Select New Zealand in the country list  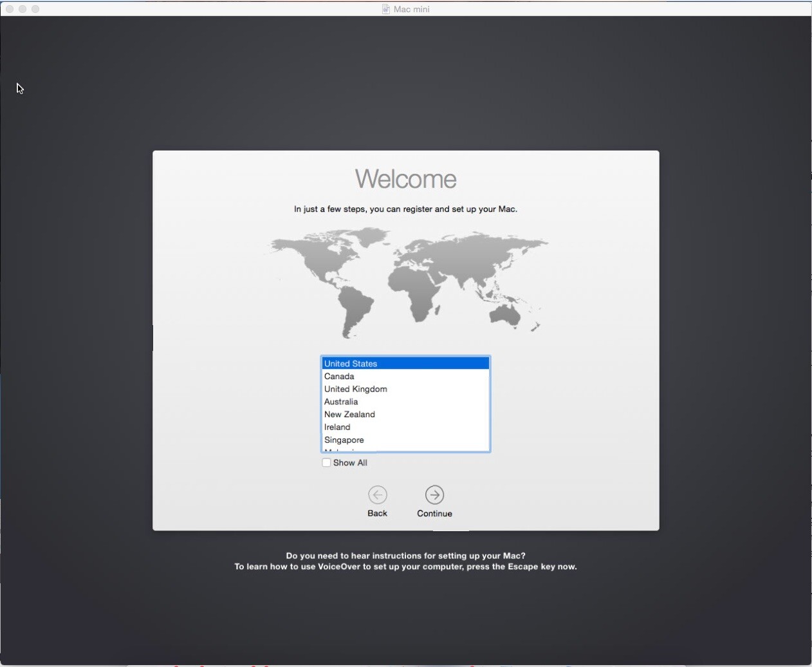405,414
